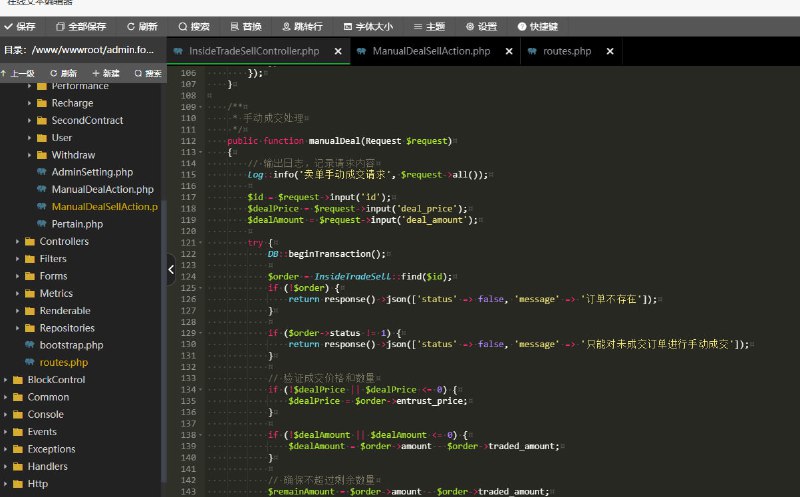Fold the try block at line 121
This screenshot has width=800, height=497.
(x=201, y=243)
